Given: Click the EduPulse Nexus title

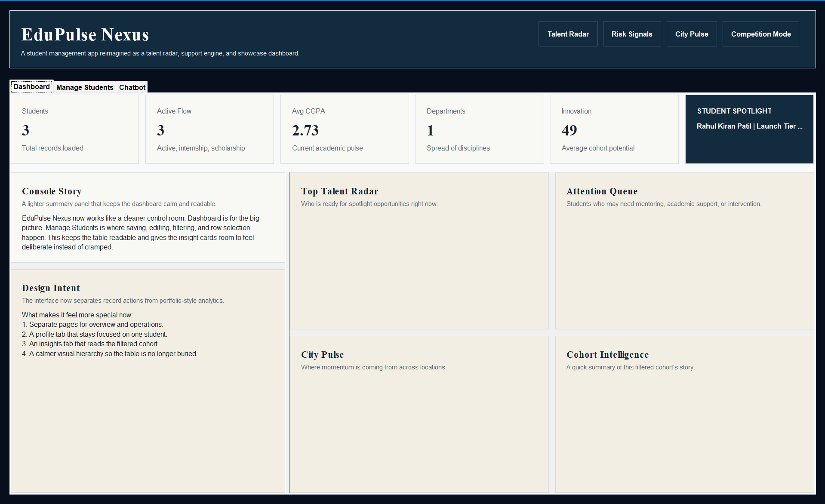Looking at the screenshot, I should (x=85, y=35).
